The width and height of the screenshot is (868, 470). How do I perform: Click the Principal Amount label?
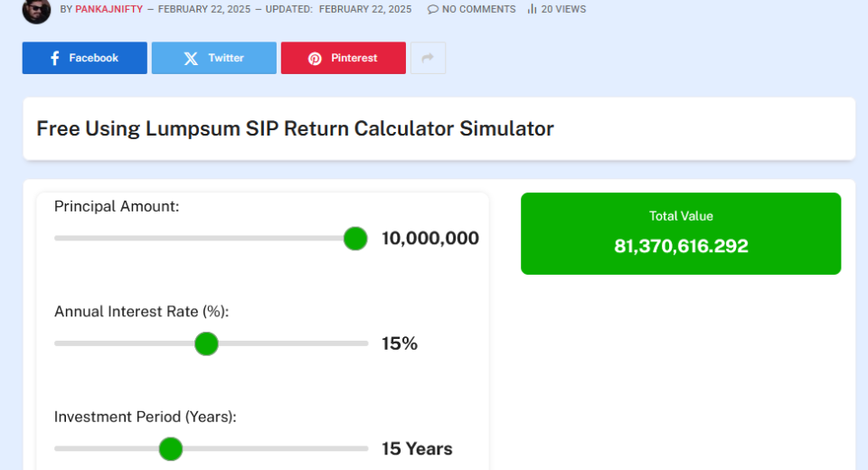pyautogui.click(x=117, y=206)
